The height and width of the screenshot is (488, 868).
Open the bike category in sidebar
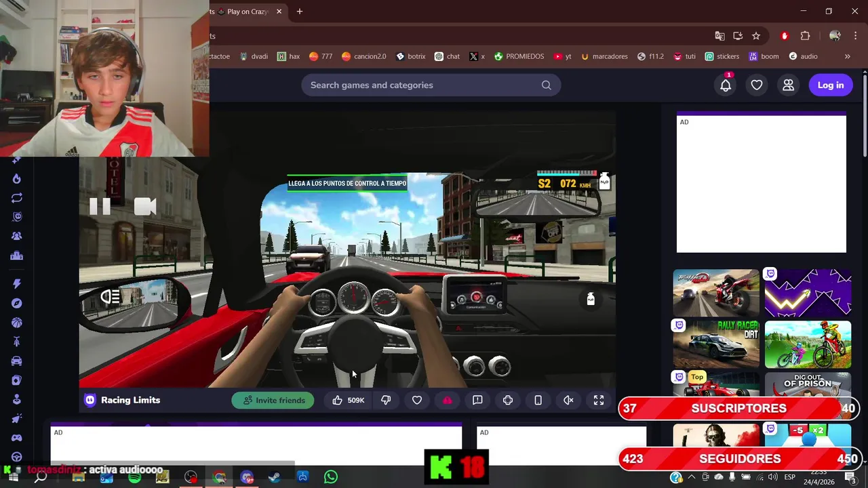17,342
